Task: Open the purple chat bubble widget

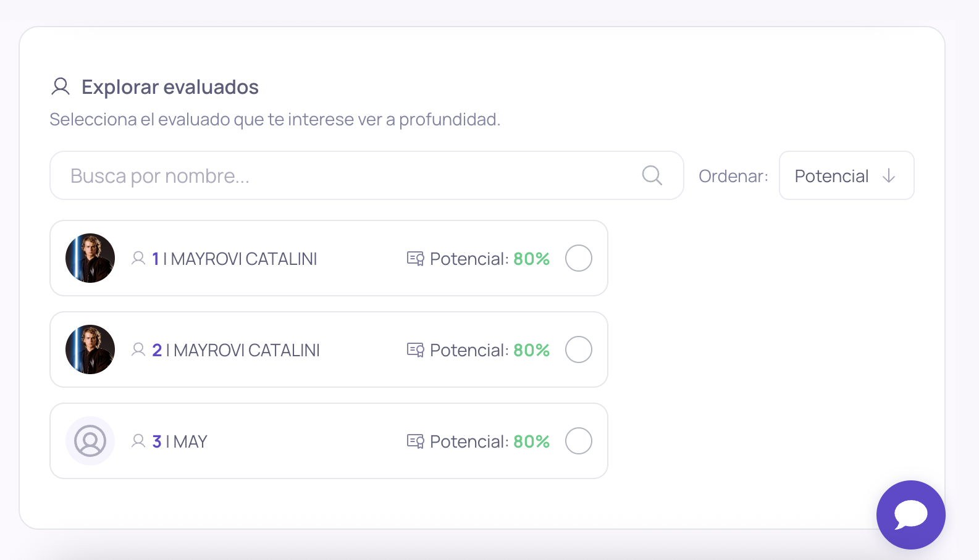Action: [x=910, y=514]
